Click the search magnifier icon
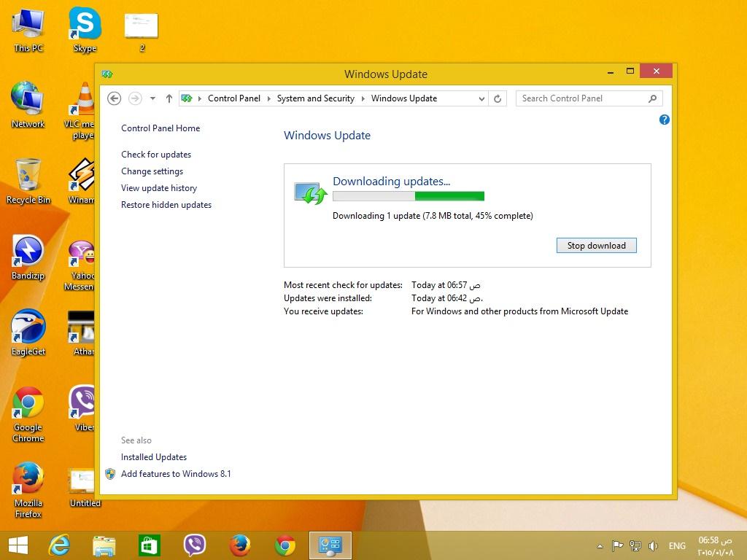The height and width of the screenshot is (560, 747). click(653, 98)
